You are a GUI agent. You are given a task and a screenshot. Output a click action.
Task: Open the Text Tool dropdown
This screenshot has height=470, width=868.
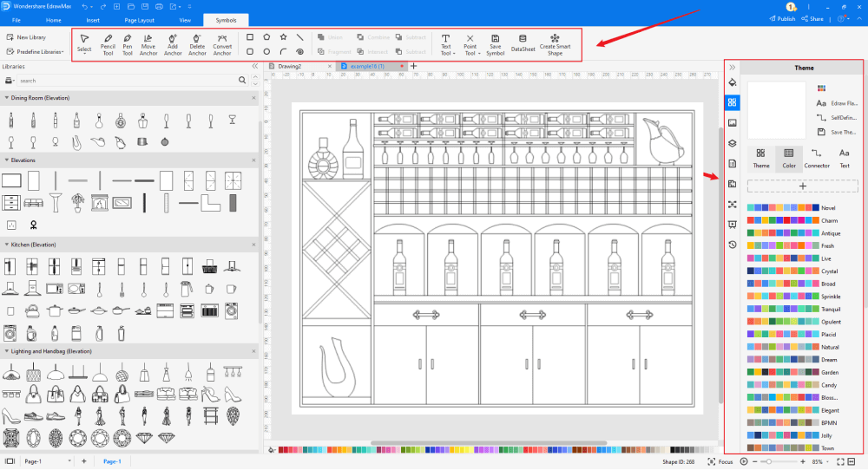tap(446, 44)
